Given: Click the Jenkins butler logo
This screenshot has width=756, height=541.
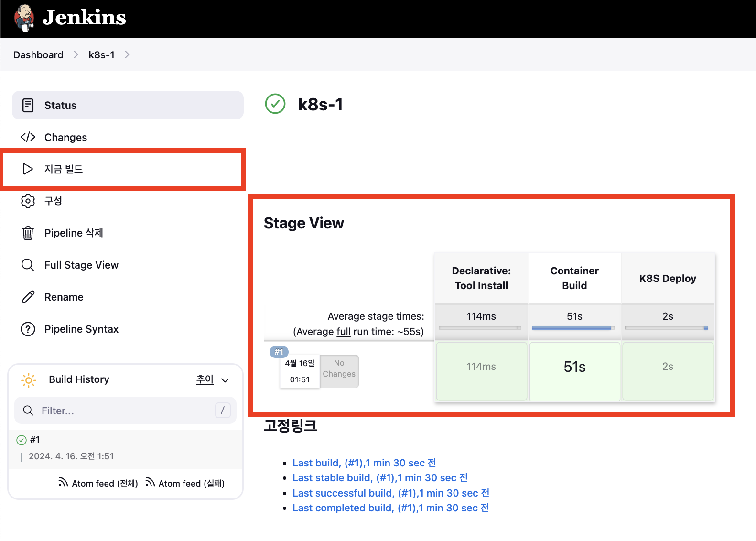Looking at the screenshot, I should point(24,18).
